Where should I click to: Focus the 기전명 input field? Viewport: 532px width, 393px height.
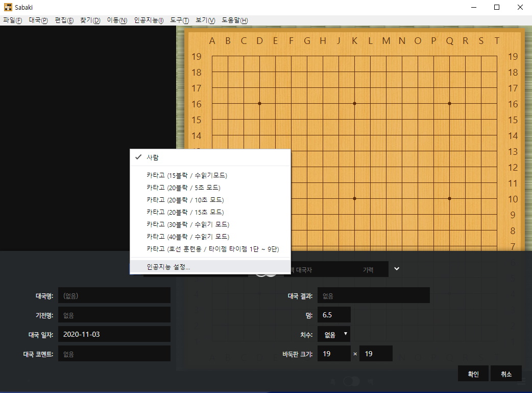pyautogui.click(x=114, y=315)
